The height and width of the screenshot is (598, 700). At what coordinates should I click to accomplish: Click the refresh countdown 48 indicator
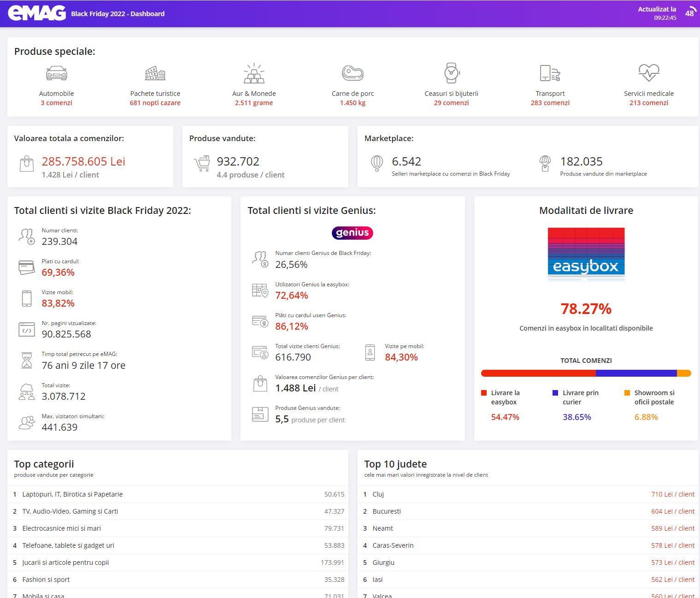pyautogui.click(x=690, y=12)
